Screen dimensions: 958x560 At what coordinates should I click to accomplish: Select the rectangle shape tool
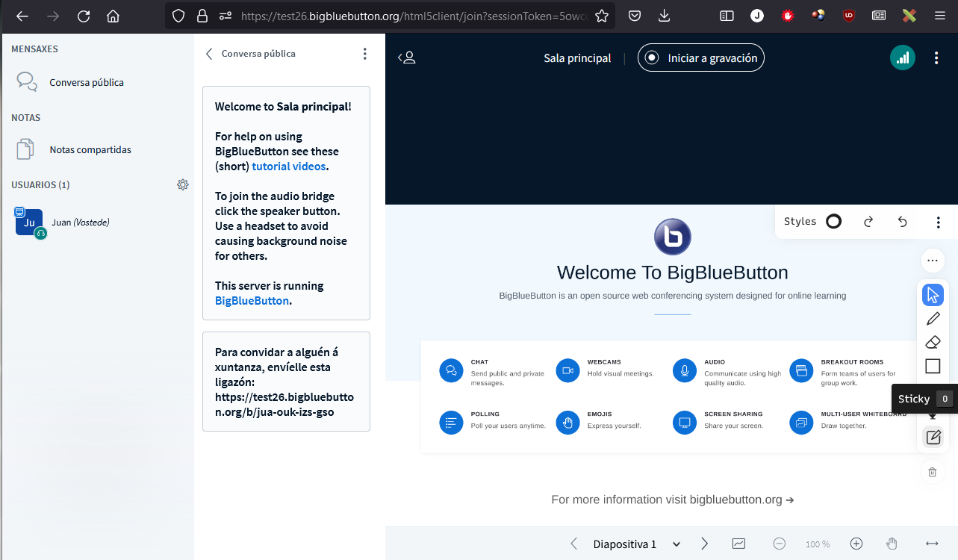(x=933, y=366)
